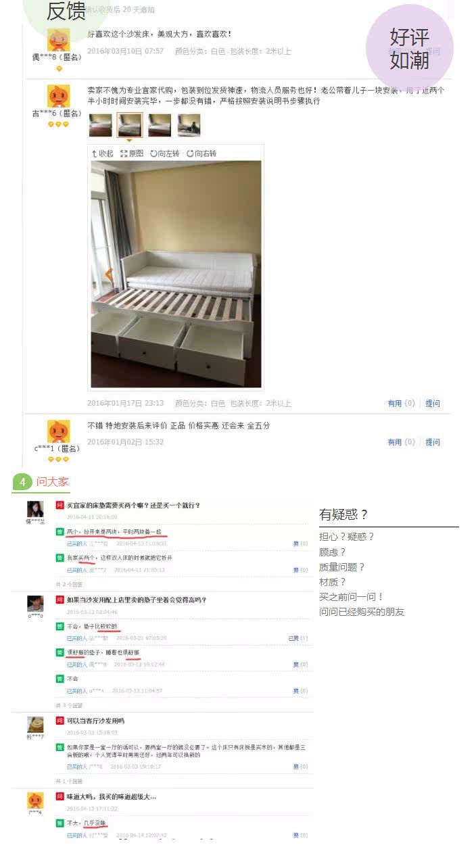Rotate photo right with 向右转

[x=201, y=153]
